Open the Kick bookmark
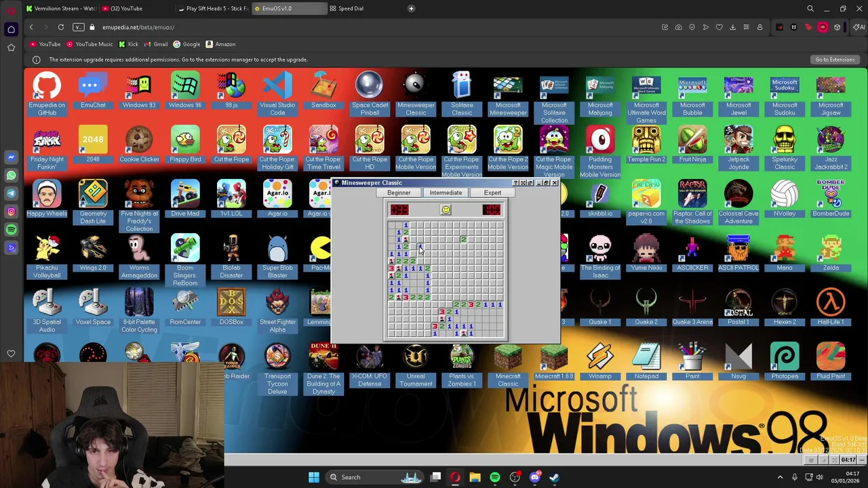868x488 pixels. click(128, 44)
